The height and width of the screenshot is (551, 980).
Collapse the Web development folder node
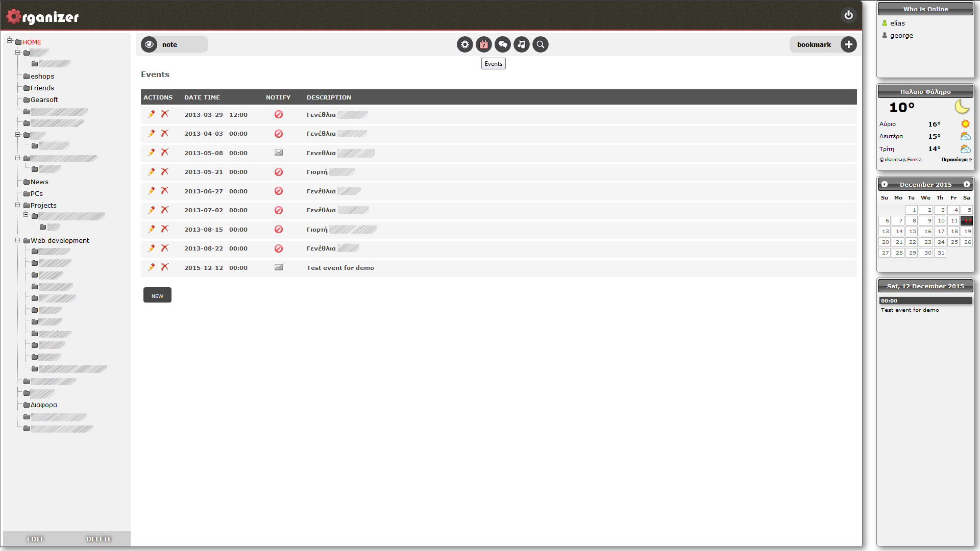pos(17,240)
